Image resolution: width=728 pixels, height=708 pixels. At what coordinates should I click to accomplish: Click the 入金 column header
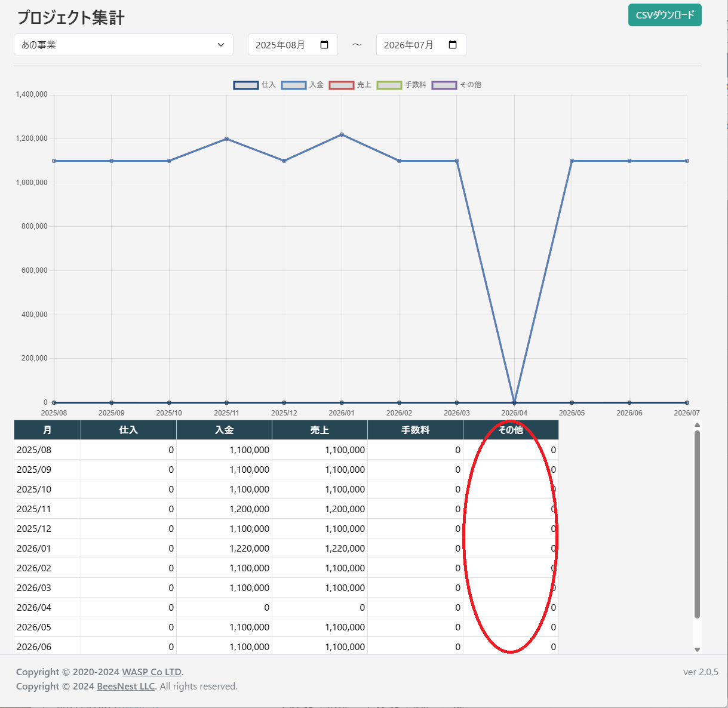[224, 430]
